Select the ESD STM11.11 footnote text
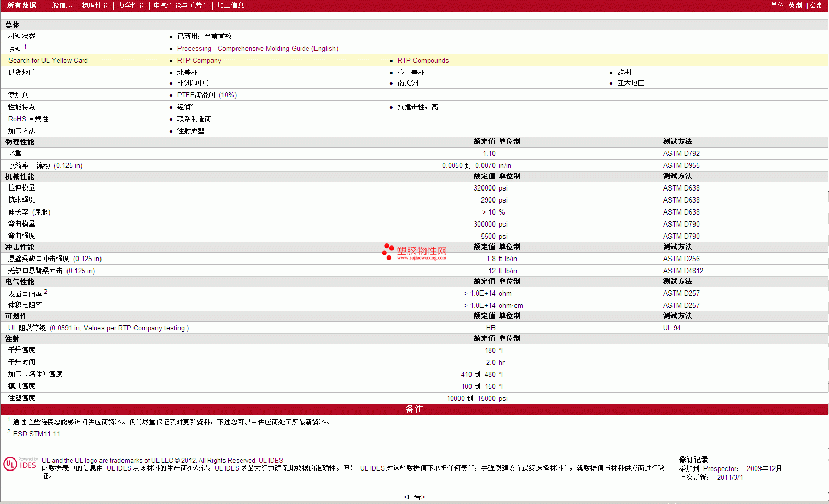This screenshot has height=504, width=829. 37,434
